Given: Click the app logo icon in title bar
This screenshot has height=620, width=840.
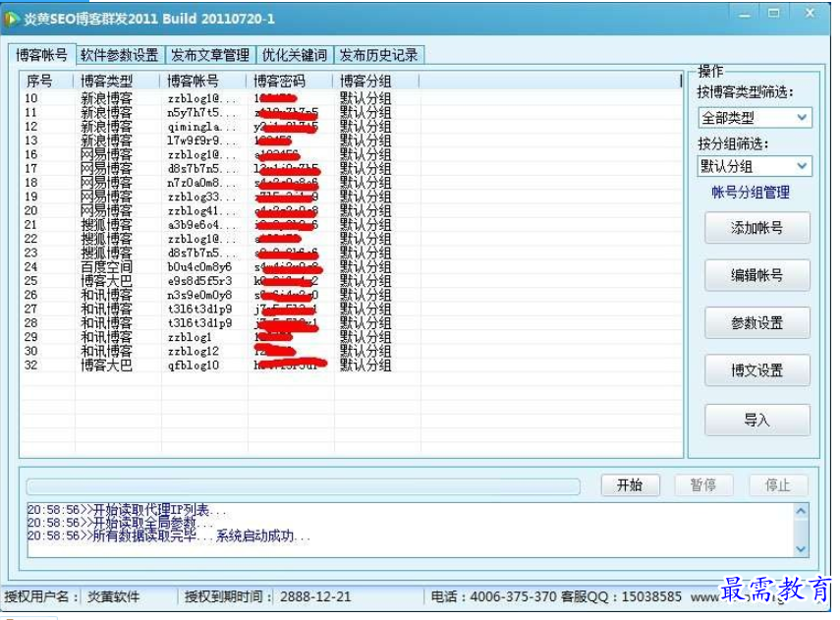Looking at the screenshot, I should (x=12, y=20).
